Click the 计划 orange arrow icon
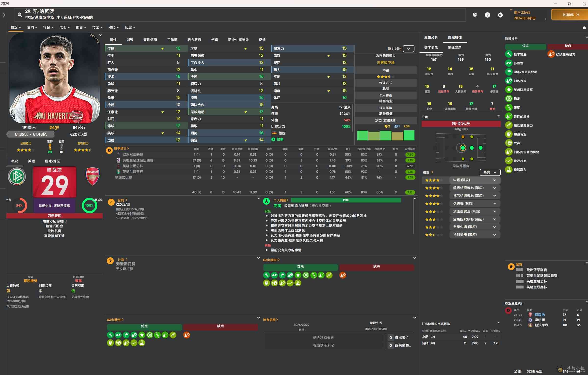This screenshot has height=375, width=588. tap(110, 261)
